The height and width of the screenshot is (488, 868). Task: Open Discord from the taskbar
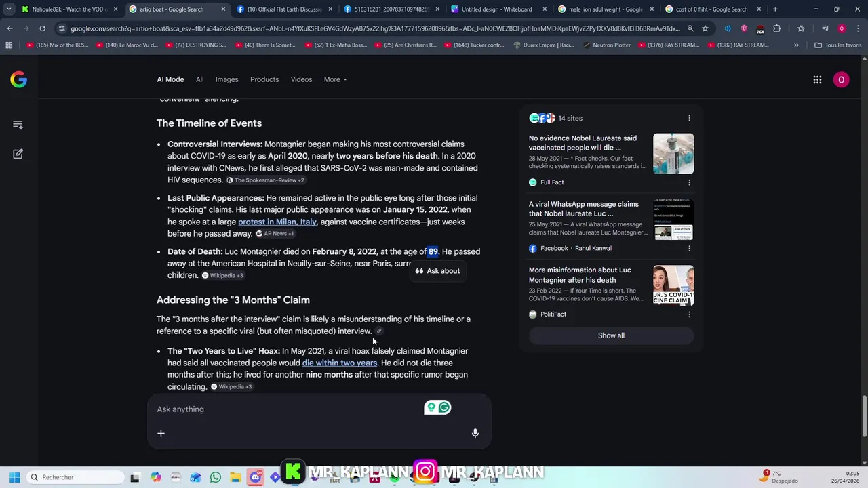pyautogui.click(x=255, y=477)
